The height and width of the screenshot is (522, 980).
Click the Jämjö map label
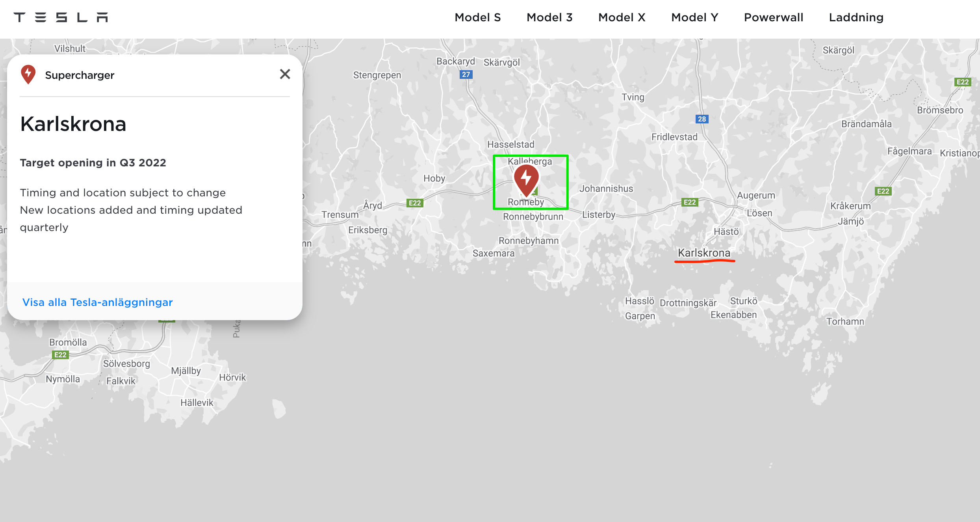851,221
